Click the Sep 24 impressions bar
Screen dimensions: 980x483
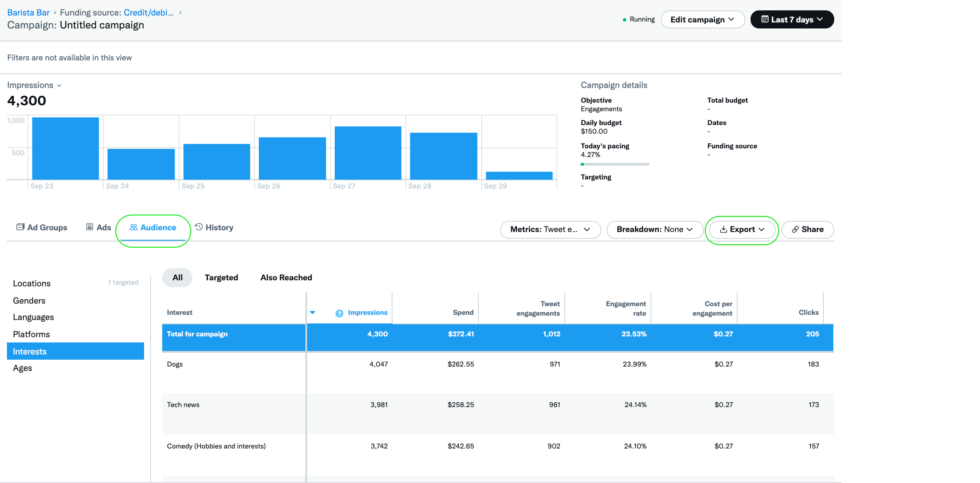pyautogui.click(x=141, y=164)
